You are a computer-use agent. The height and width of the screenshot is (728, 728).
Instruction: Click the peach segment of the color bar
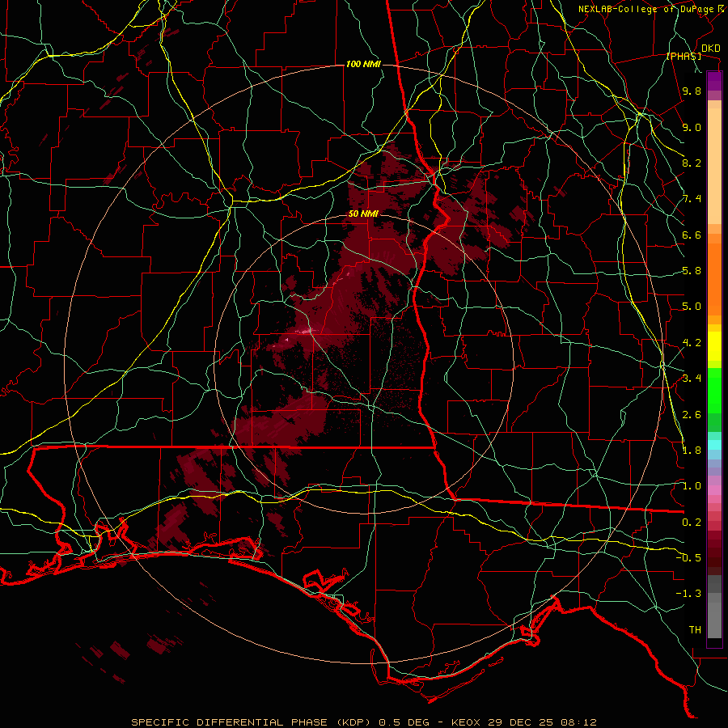point(714,166)
